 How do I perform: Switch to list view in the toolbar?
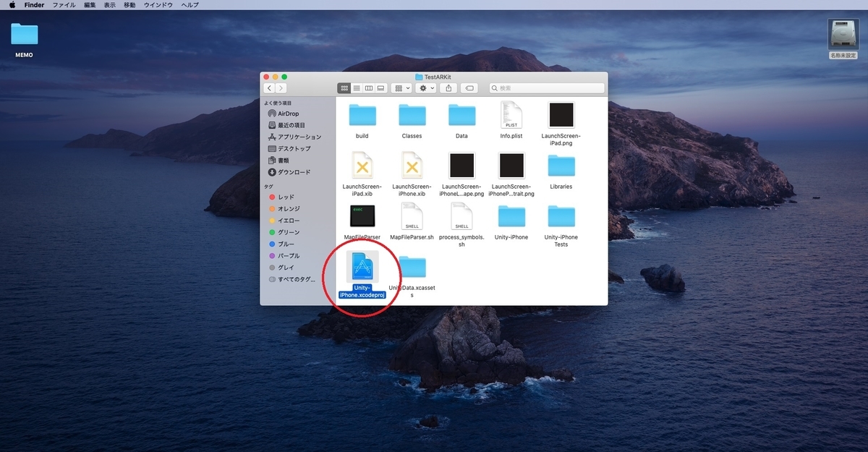pos(357,88)
